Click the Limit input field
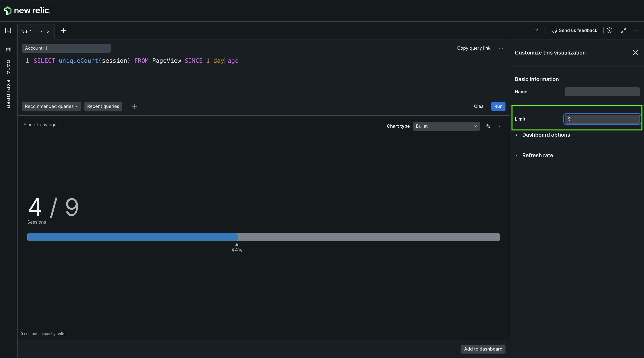 602,119
